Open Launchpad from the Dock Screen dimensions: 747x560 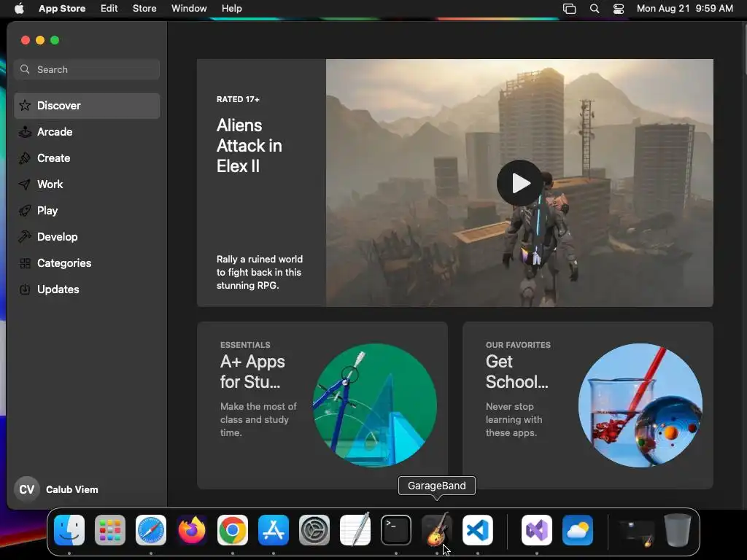(x=110, y=530)
